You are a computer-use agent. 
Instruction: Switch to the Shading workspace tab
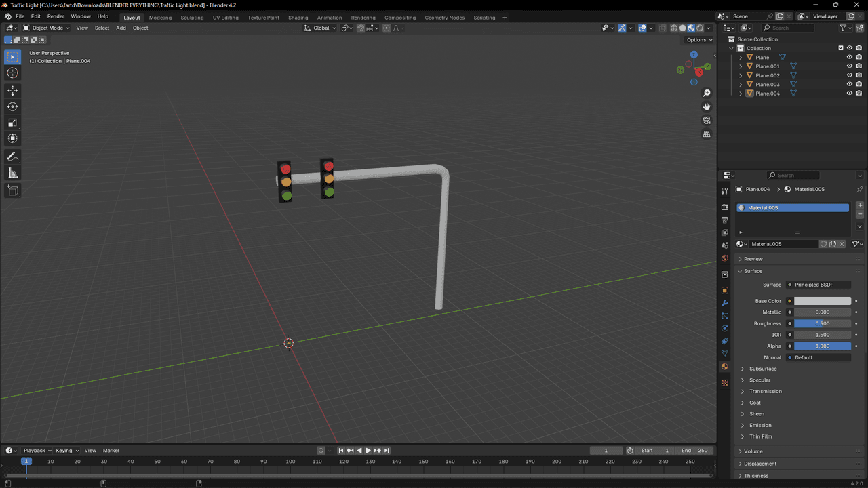[298, 18]
